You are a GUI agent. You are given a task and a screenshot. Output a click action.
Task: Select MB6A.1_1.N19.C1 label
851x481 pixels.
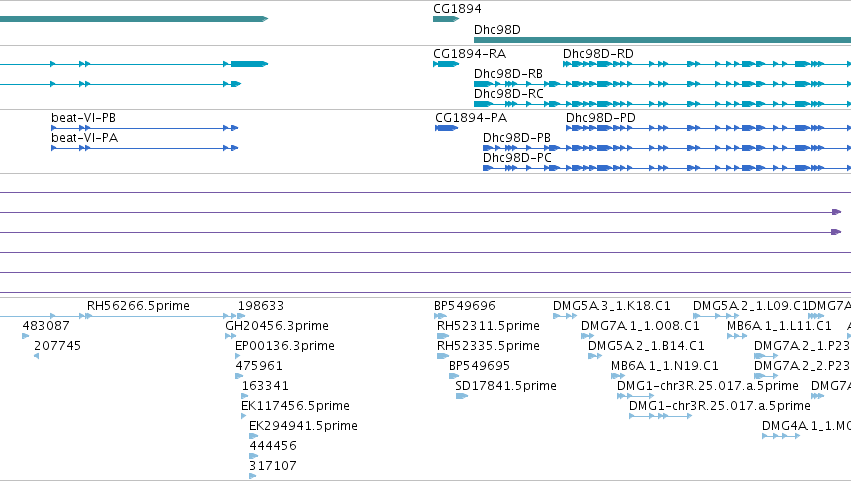(x=665, y=366)
